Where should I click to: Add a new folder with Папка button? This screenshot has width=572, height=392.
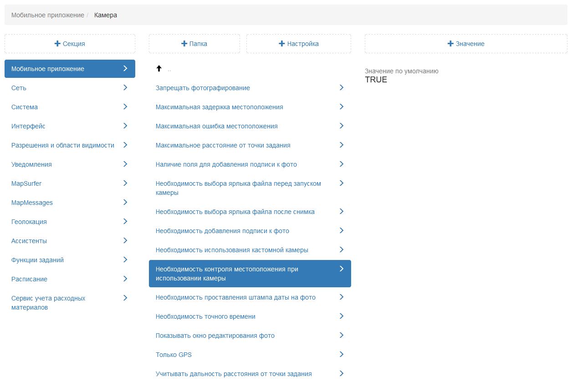[x=194, y=44]
